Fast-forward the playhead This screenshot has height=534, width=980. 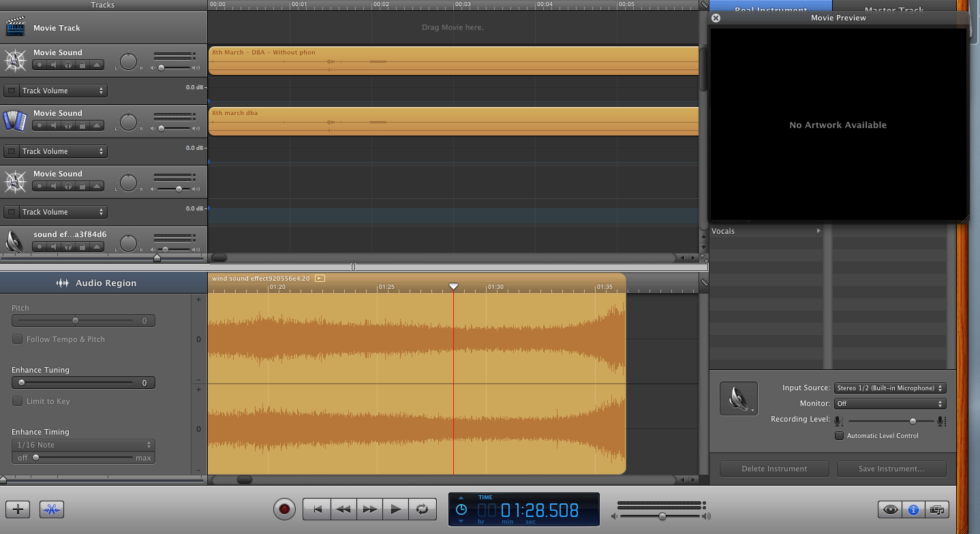pyautogui.click(x=369, y=509)
